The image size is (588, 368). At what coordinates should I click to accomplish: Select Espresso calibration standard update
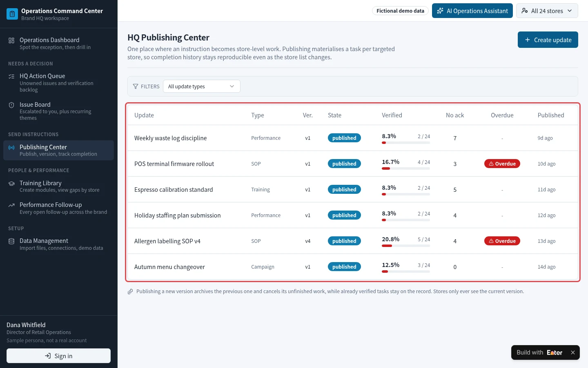353,189
